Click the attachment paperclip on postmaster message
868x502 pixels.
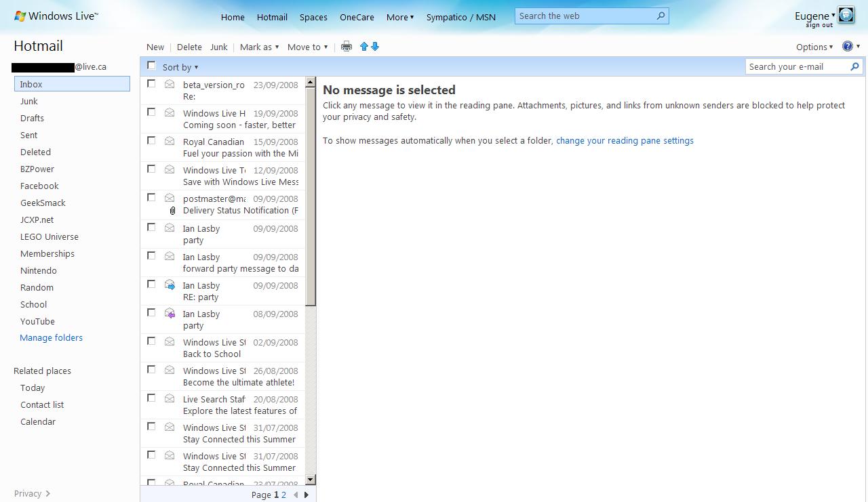click(172, 211)
